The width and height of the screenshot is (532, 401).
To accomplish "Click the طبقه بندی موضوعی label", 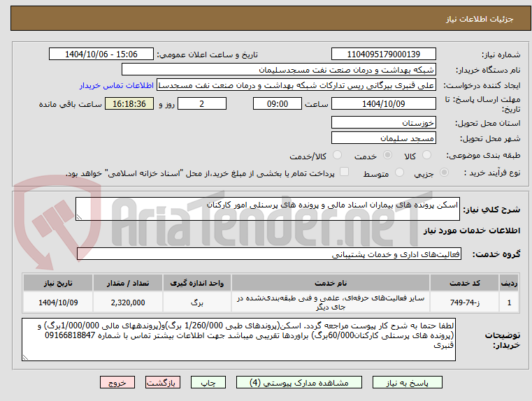I will (x=483, y=155).
